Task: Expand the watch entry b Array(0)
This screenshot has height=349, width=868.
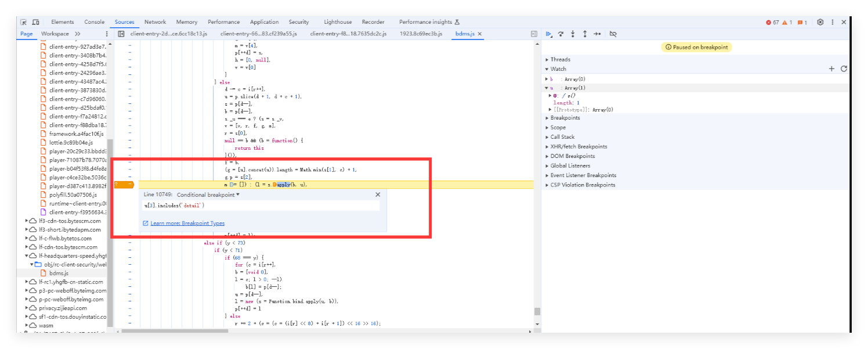Action: (x=546, y=79)
